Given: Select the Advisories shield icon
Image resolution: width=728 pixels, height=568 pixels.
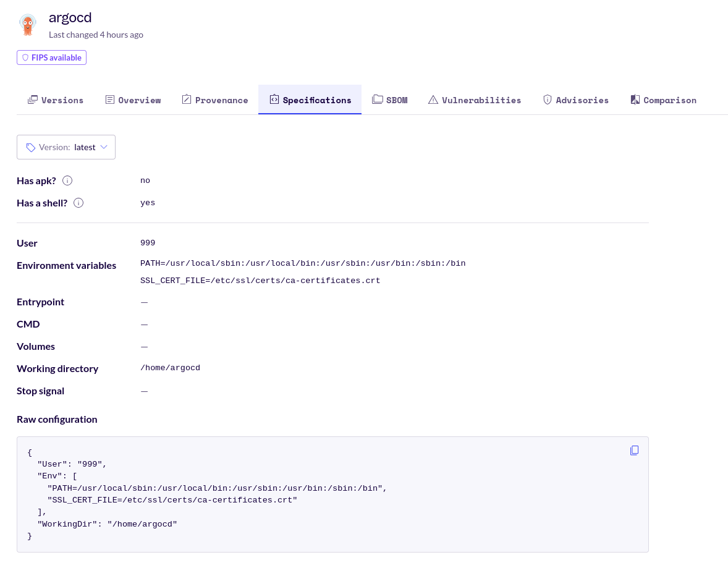Looking at the screenshot, I should (x=547, y=99).
